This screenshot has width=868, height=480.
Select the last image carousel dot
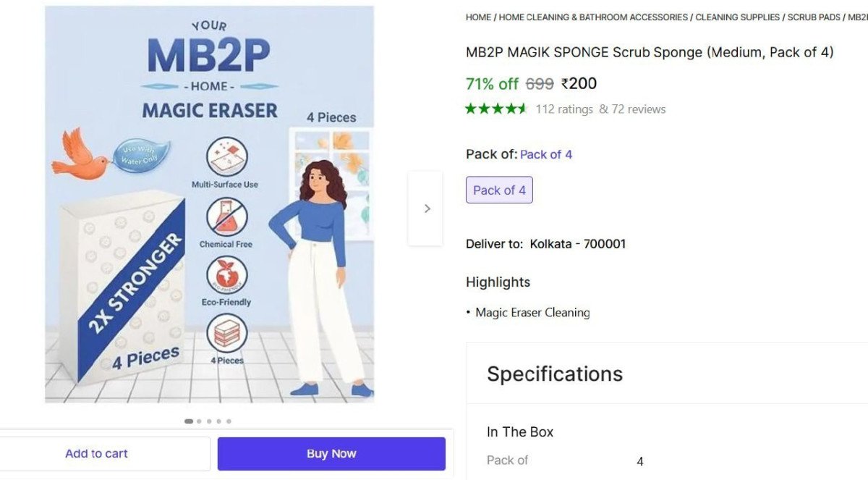229,421
